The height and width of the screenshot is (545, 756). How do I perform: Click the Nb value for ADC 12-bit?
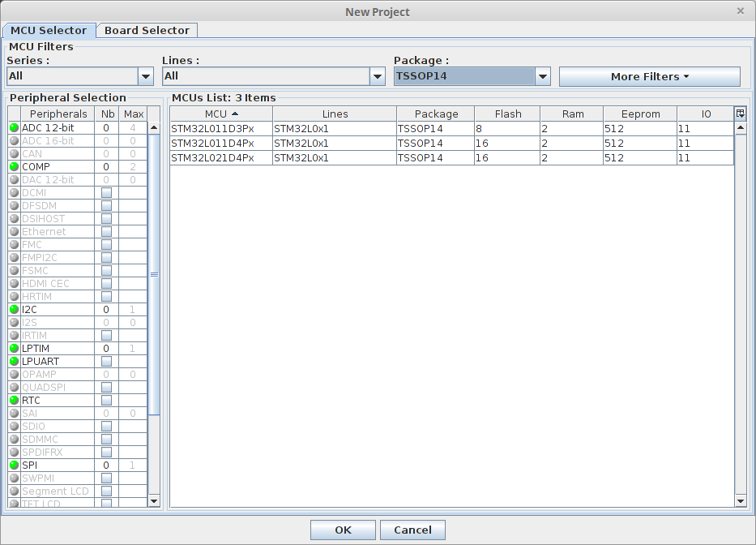(107, 128)
